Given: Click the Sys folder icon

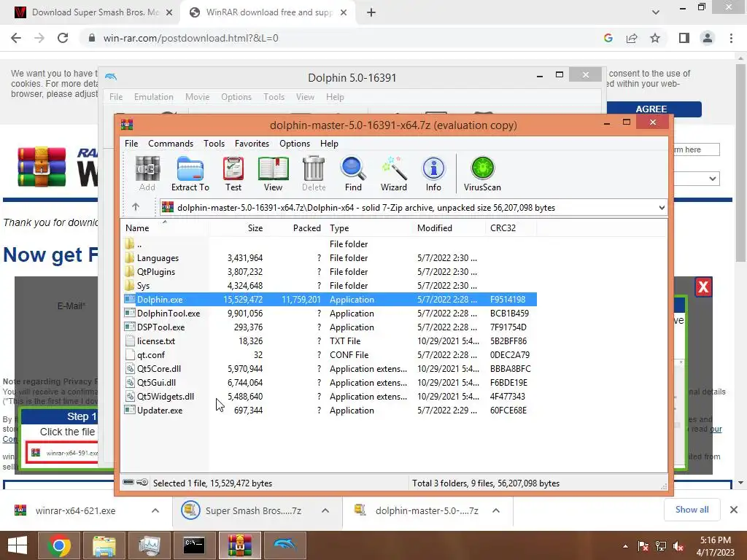Looking at the screenshot, I should [129, 285].
